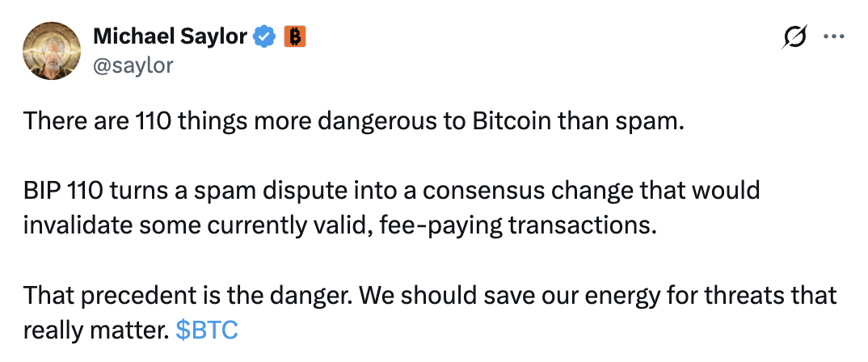The image size is (868, 362).
Task: Open the Grok explain-post icon
Action: point(794,36)
